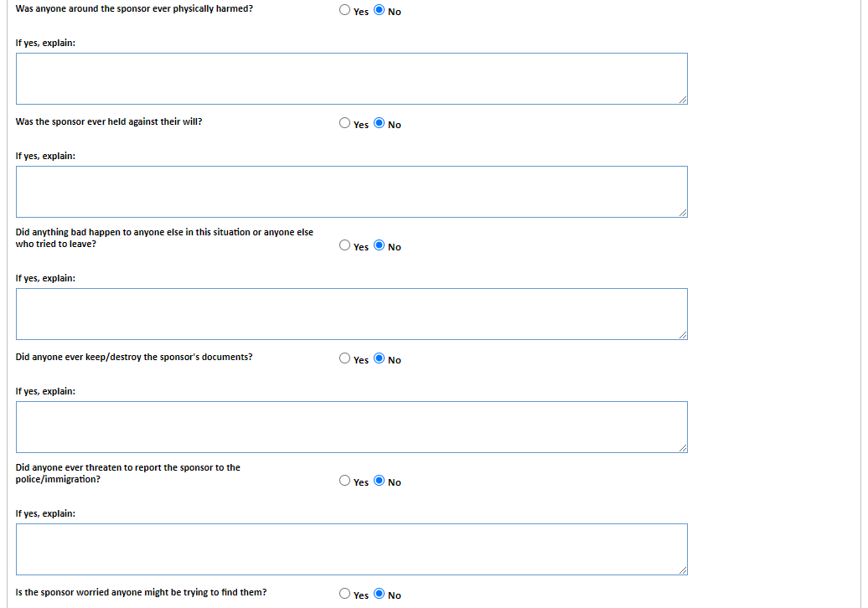
Task: Select Yes for sponsor held against their will
Action: [345, 123]
